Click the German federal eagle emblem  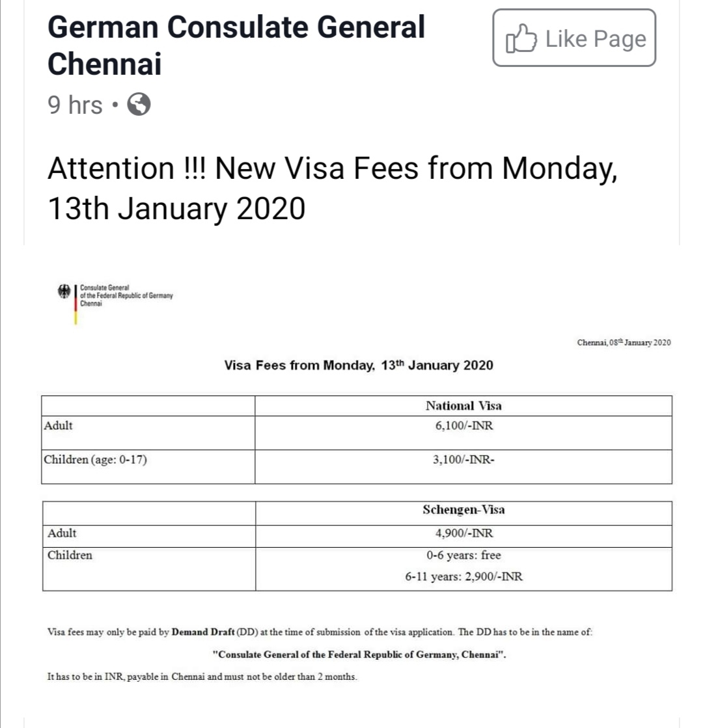64,291
